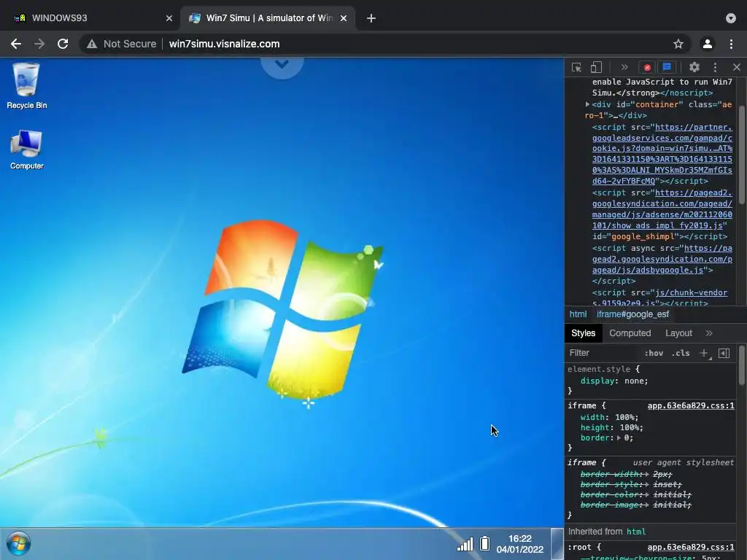Image resolution: width=747 pixels, height=560 pixels.
Task: Expand the border-color initial triangle
Action: point(647,495)
